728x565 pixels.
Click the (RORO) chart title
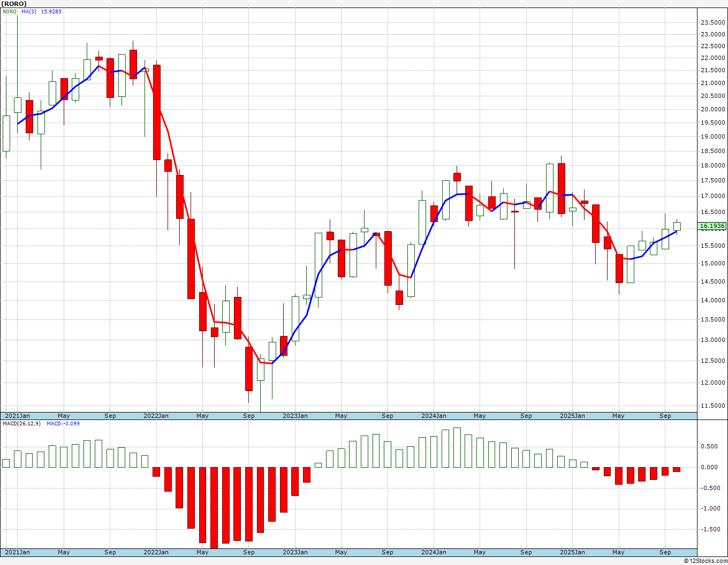pos(14,4)
